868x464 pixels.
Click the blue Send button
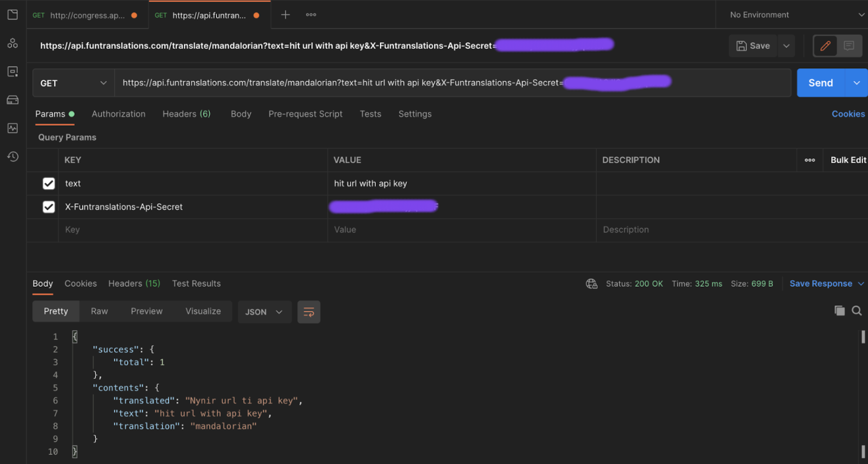click(x=821, y=83)
